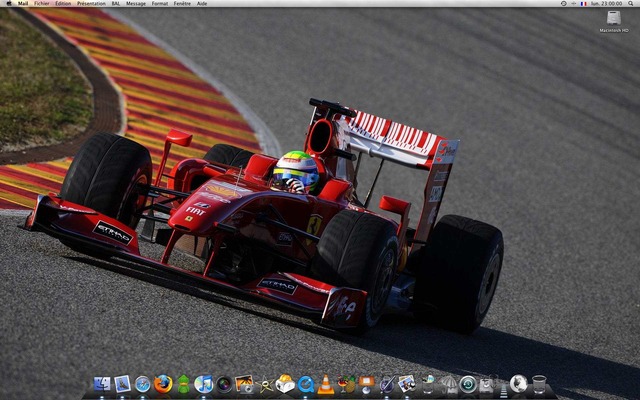Open Spotlight search magnifier icon
Viewport: 640px width, 400px height.
click(631, 3)
